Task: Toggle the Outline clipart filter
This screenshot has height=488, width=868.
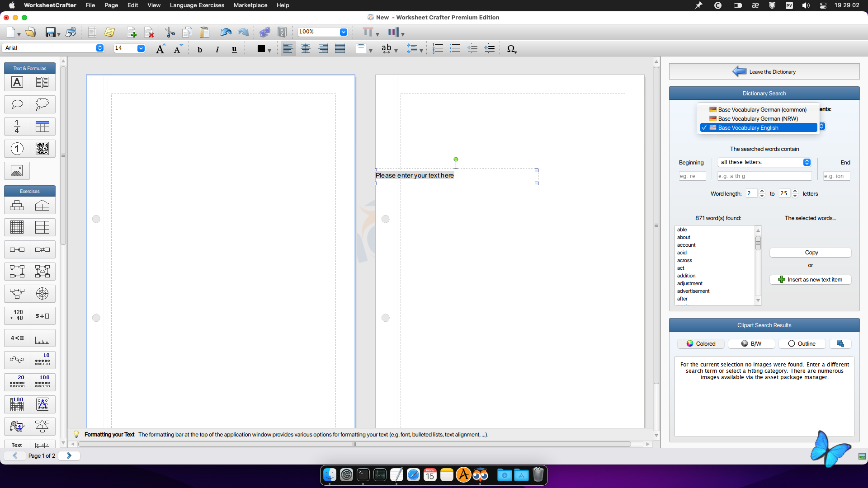Action: (x=802, y=344)
